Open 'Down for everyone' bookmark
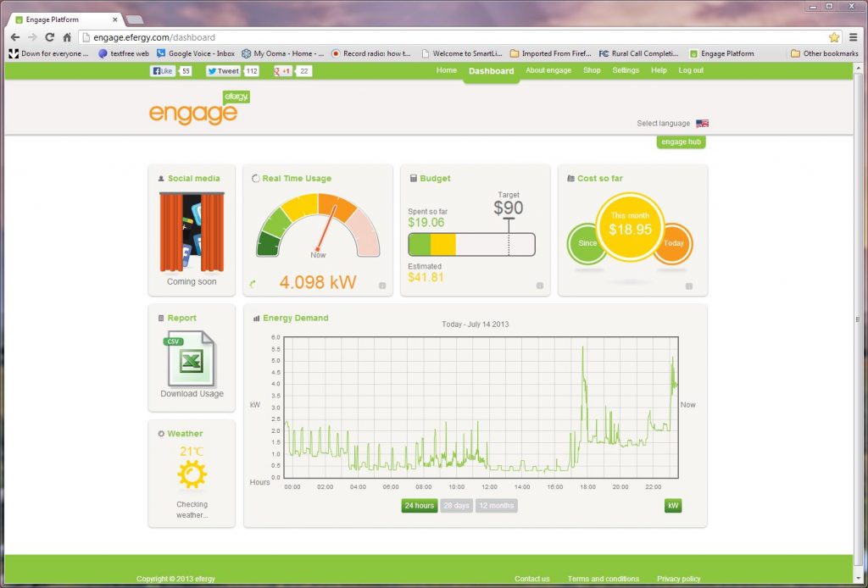The height and width of the screenshot is (588, 868). tap(48, 53)
